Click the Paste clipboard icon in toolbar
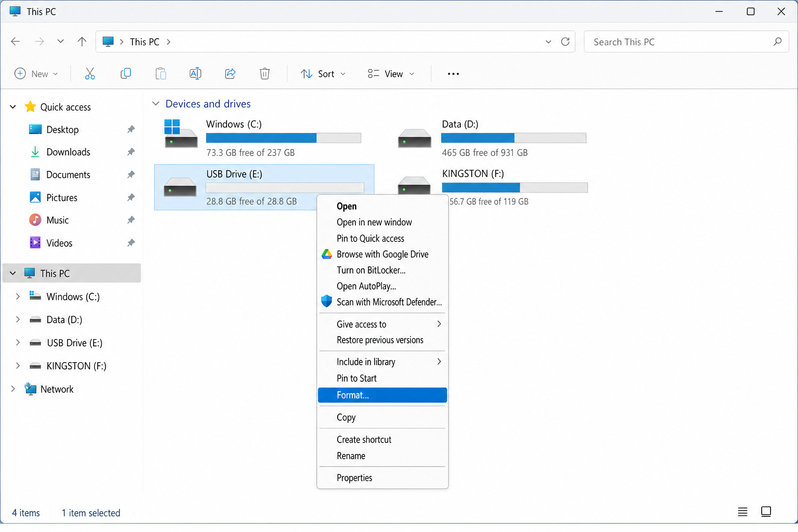This screenshot has height=532, width=798. (x=161, y=74)
